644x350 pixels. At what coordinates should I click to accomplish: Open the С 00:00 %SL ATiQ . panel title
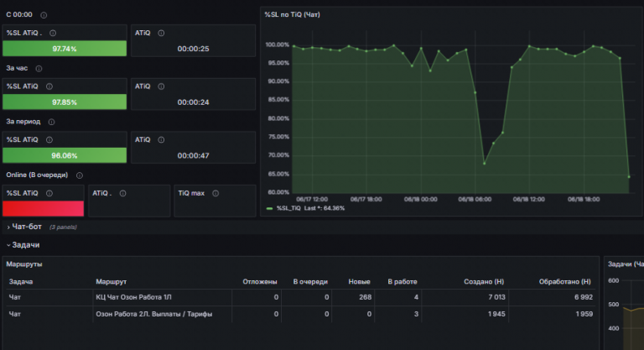pyautogui.click(x=24, y=34)
